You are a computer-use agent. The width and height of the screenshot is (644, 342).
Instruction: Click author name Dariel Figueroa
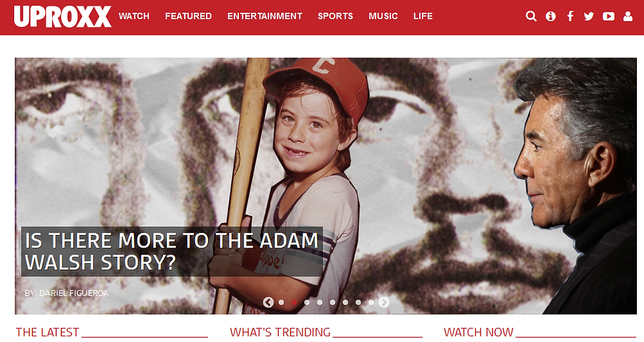click(x=74, y=293)
